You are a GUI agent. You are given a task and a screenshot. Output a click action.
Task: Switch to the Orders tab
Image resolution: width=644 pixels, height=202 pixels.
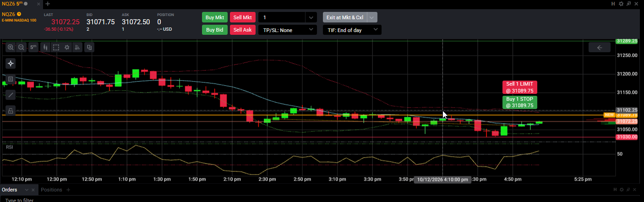pos(9,190)
